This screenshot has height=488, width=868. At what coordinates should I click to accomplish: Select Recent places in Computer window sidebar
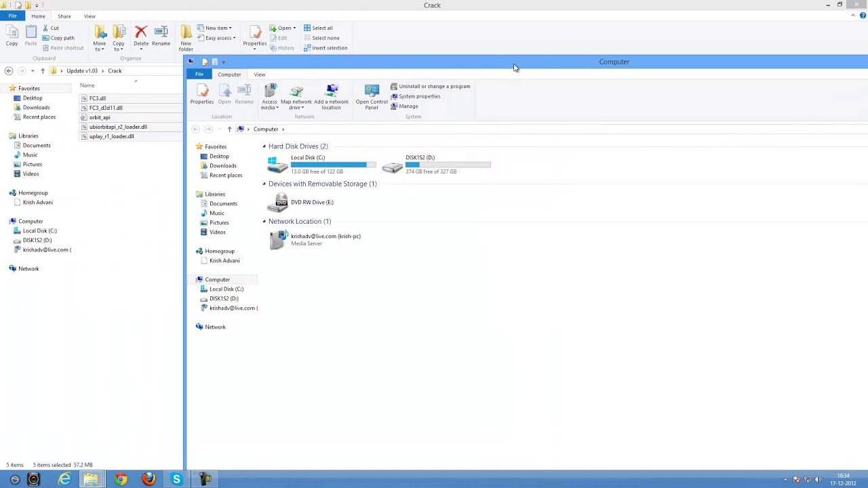coord(226,175)
